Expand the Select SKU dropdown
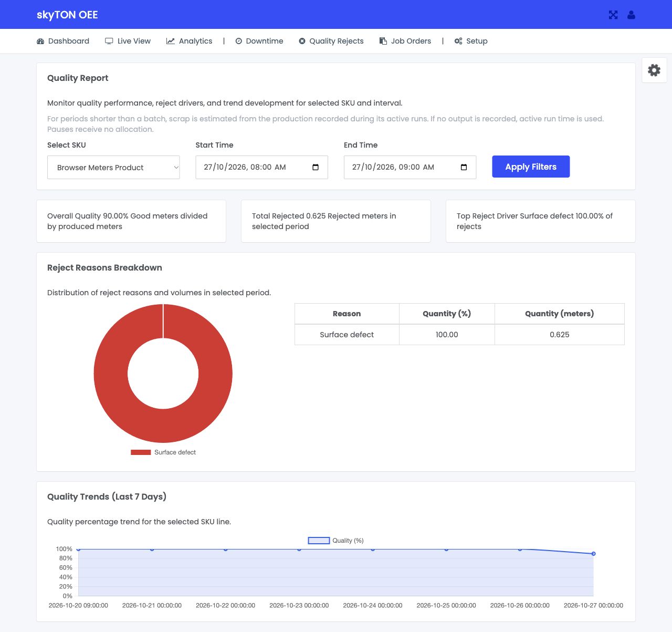 pyautogui.click(x=113, y=167)
